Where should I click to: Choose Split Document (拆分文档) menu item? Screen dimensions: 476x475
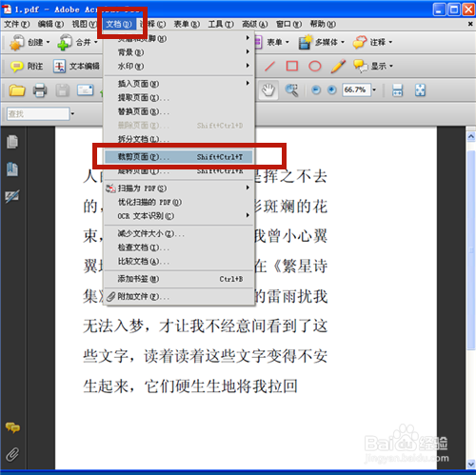tap(179, 139)
